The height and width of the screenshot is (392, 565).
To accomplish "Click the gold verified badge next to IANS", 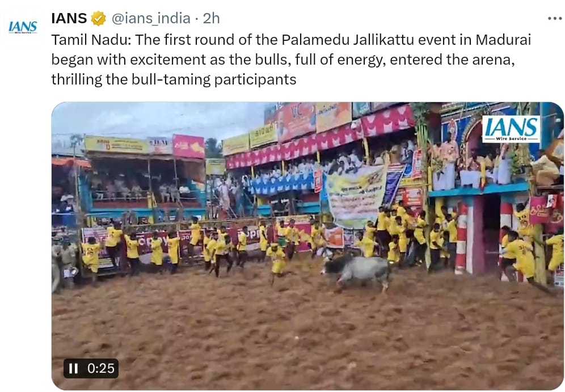I will pyautogui.click(x=98, y=18).
